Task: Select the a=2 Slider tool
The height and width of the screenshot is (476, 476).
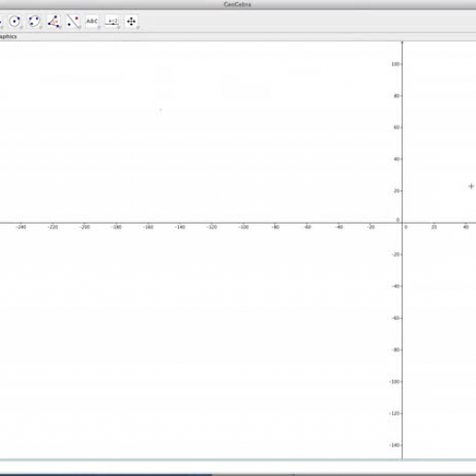Action: pyautogui.click(x=112, y=21)
